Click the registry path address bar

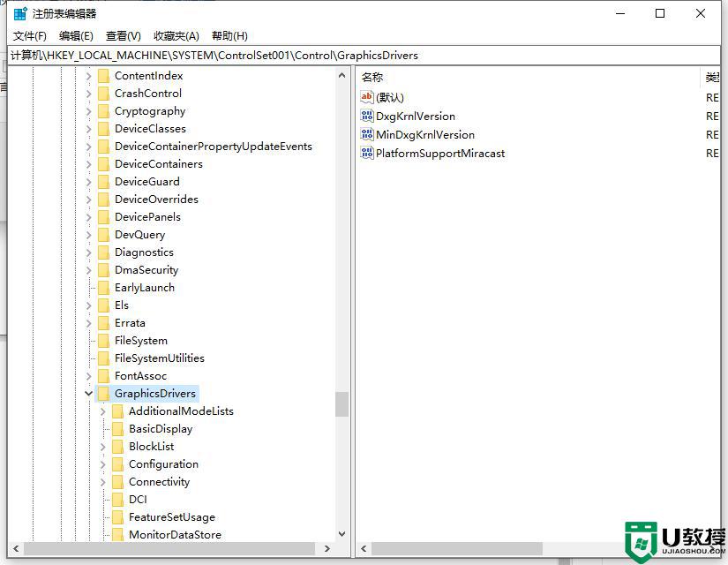(x=364, y=56)
